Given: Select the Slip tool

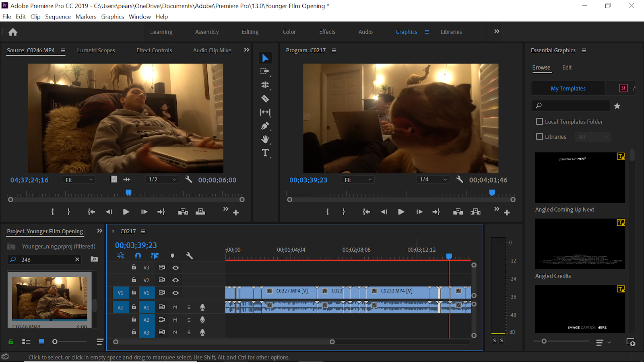Looking at the screenshot, I should tap(265, 112).
